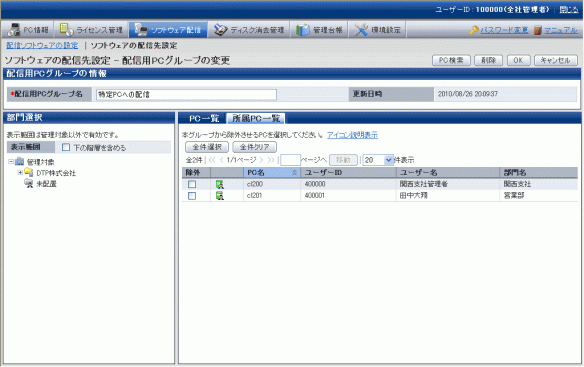The height and width of the screenshot is (367, 584).
Task: Click user ID 400001 cell
Action: [315, 195]
